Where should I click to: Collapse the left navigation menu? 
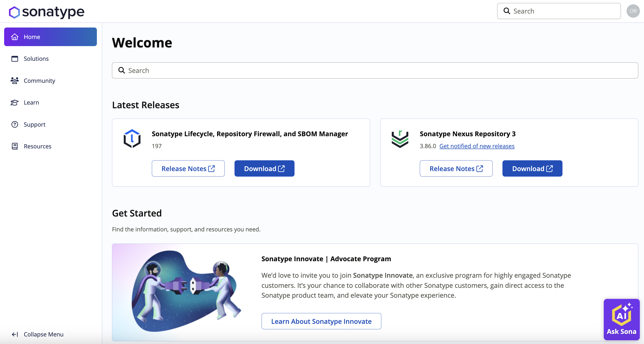(38, 334)
